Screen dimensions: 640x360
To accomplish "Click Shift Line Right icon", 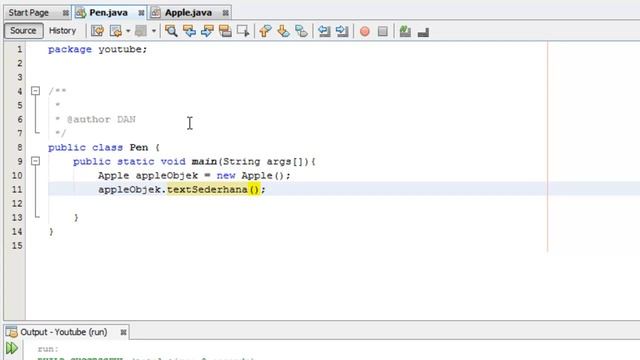I will point(342,31).
